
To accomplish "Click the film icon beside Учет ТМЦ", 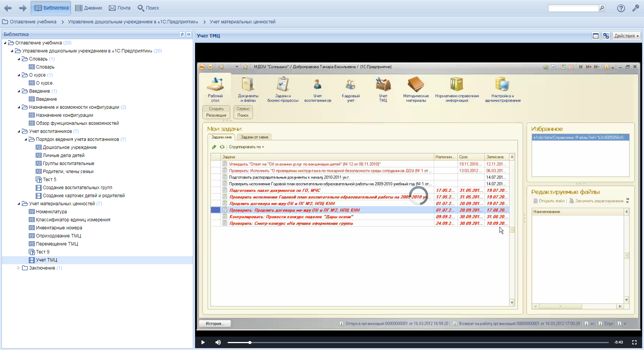I will click(32, 260).
